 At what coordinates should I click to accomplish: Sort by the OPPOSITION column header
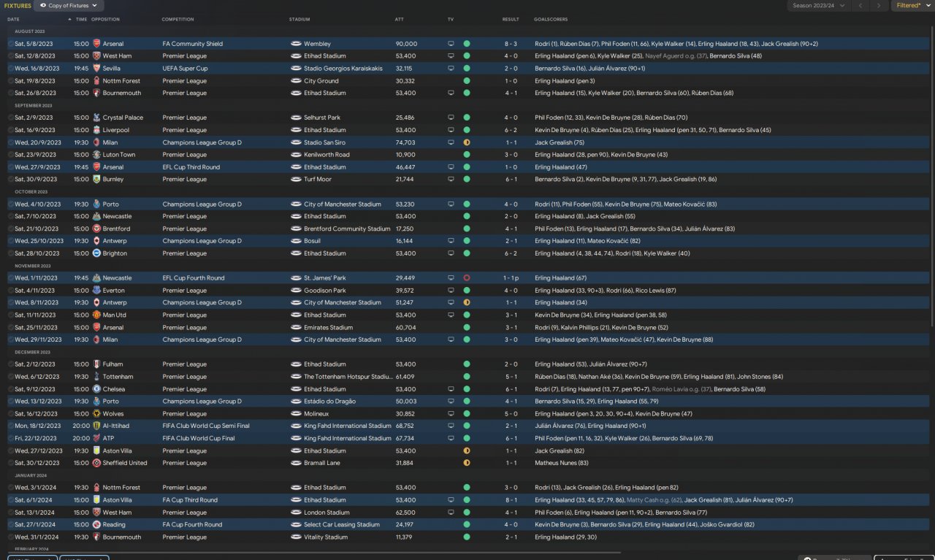[x=106, y=19]
